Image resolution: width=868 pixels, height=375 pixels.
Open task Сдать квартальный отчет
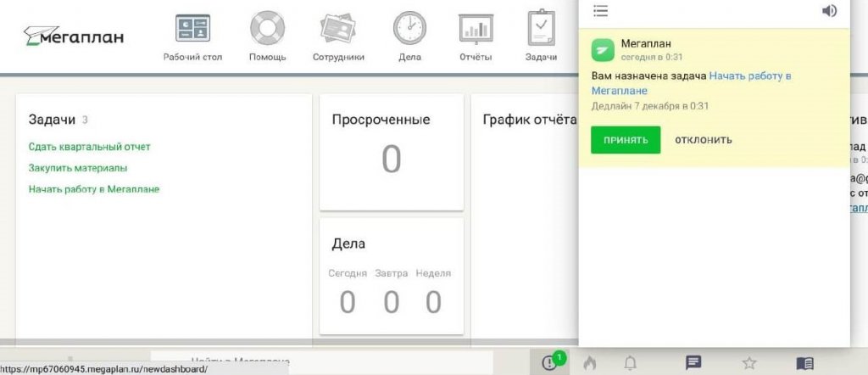click(x=90, y=147)
